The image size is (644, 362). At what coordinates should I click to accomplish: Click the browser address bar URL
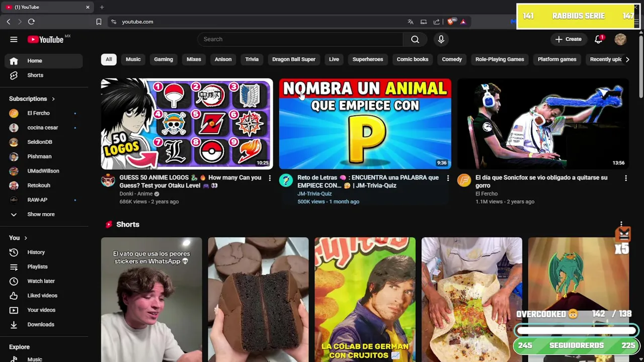[137, 22]
